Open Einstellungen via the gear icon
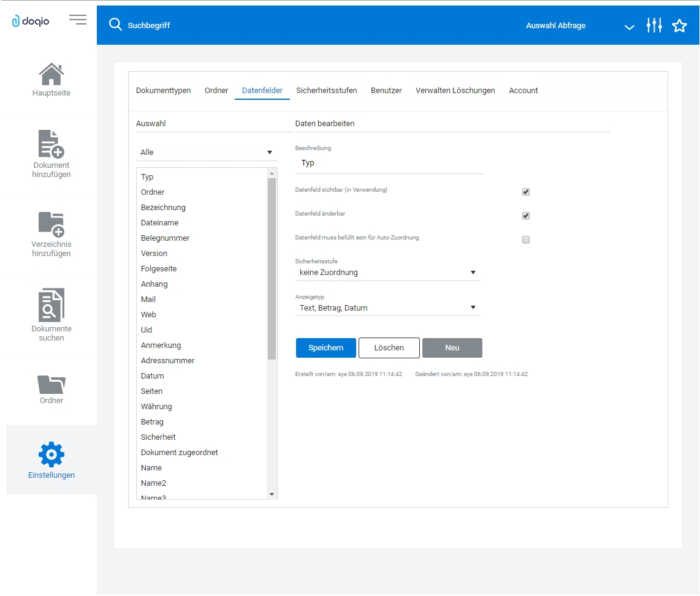This screenshot has height=596, width=700. pyautogui.click(x=51, y=453)
